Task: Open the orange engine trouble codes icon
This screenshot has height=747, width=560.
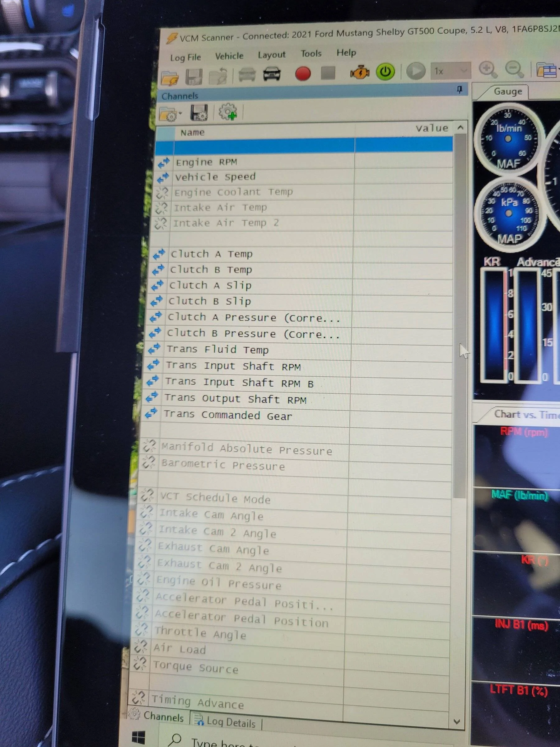Action: [x=360, y=72]
